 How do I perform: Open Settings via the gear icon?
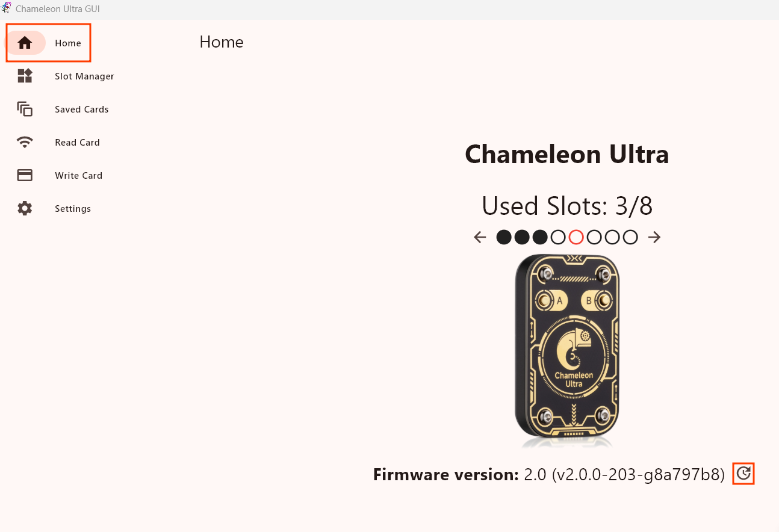[25, 208]
